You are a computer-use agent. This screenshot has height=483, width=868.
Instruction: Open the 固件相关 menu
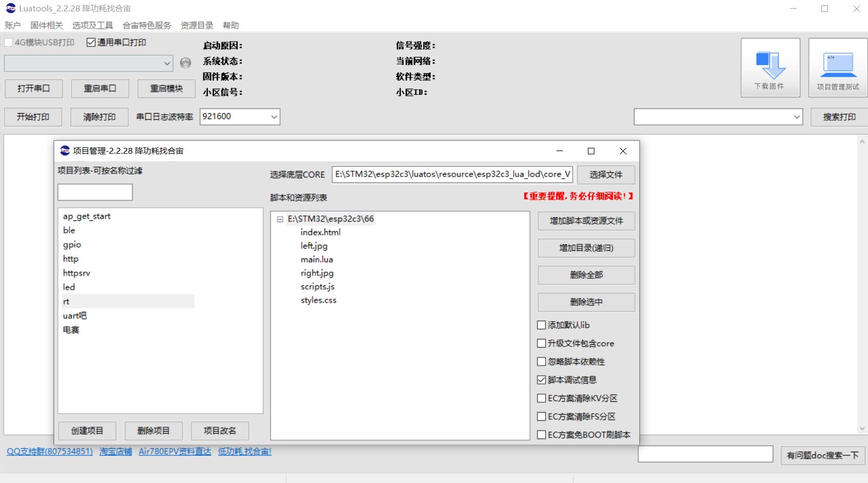point(47,25)
